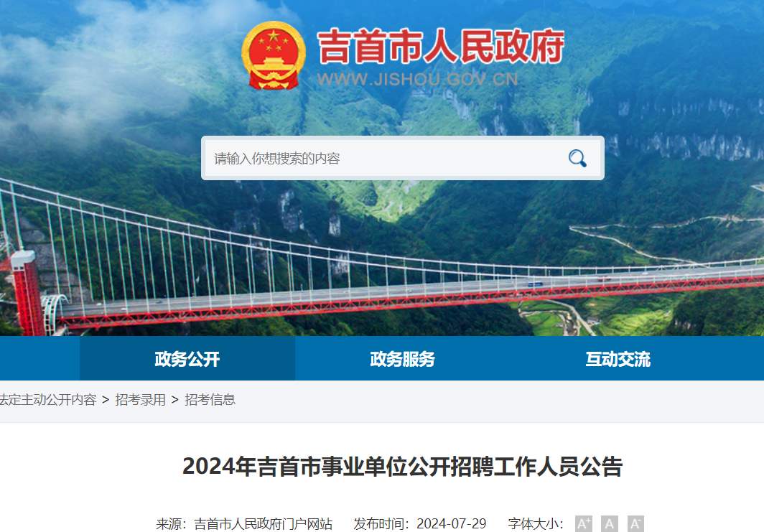Click the arrow between 招考录用 and 招考信息
The width and height of the screenshot is (764, 532).
tap(175, 400)
